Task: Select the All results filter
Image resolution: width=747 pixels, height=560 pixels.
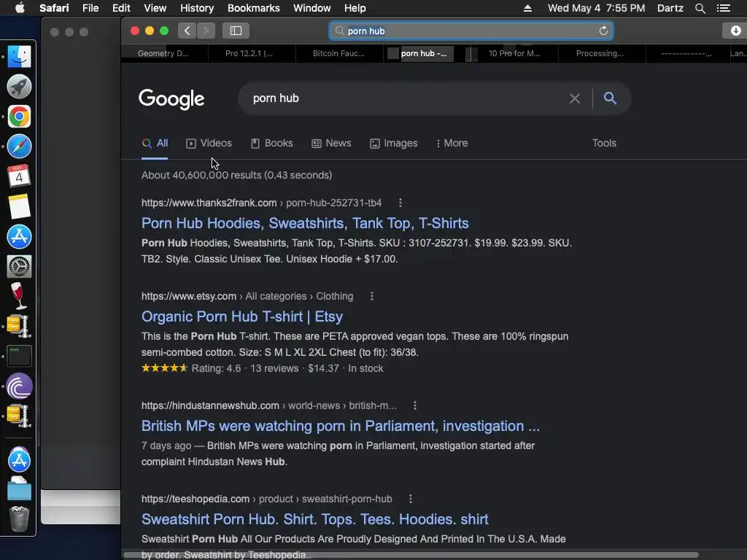Action: tap(155, 144)
